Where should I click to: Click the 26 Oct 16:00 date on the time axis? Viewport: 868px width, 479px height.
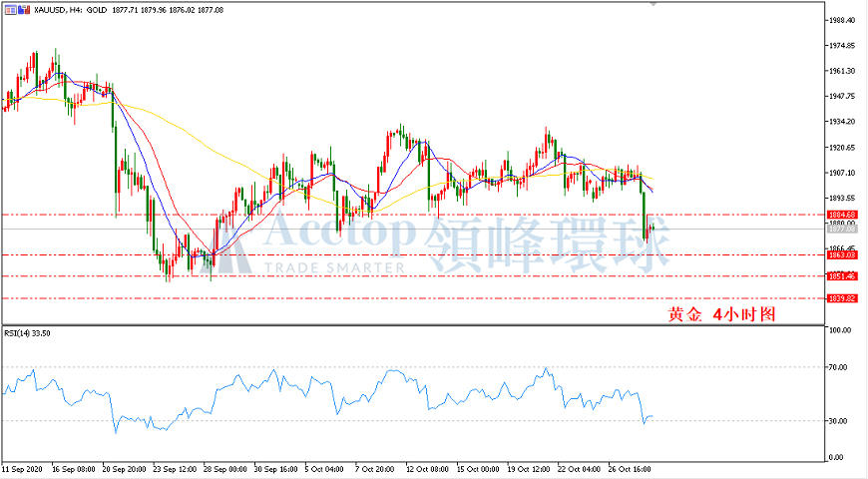pos(629,469)
